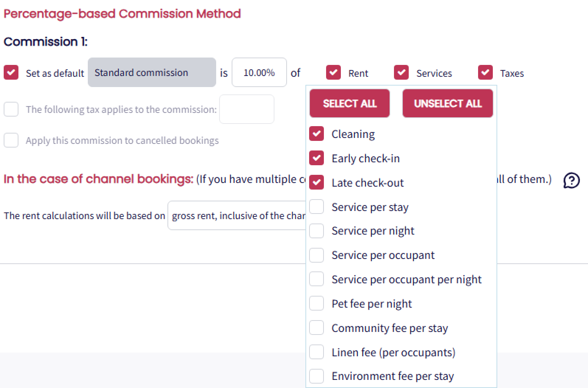Enable Service per stay option

click(x=317, y=207)
